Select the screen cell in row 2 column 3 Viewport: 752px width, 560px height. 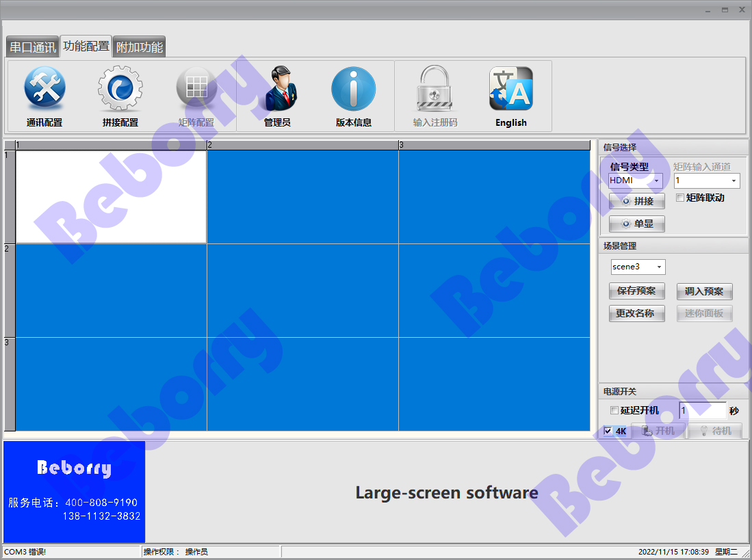click(x=494, y=291)
